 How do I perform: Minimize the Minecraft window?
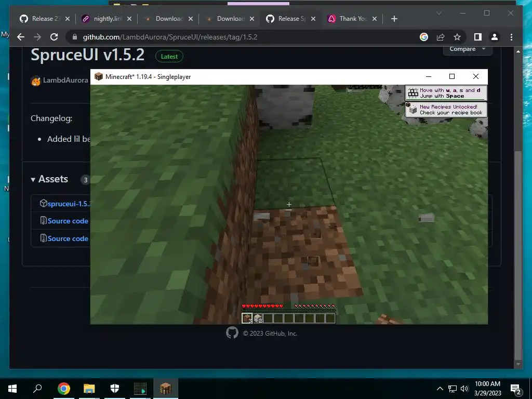click(429, 77)
